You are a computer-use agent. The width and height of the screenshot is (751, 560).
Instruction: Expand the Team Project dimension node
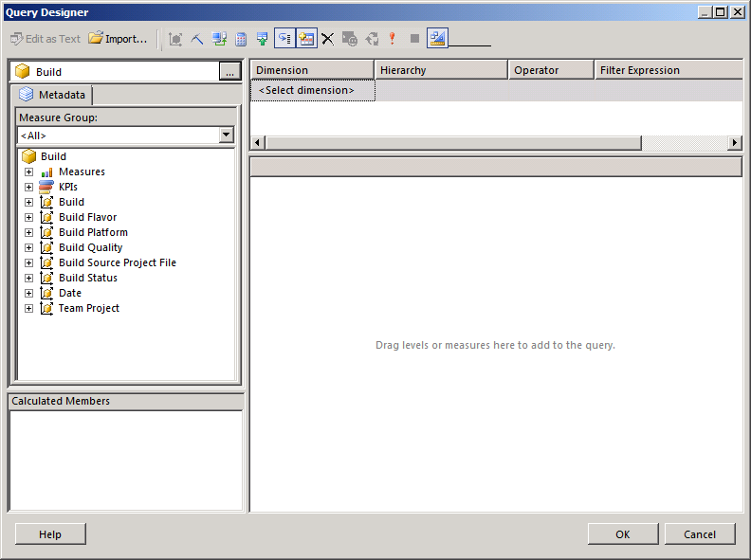(x=28, y=308)
